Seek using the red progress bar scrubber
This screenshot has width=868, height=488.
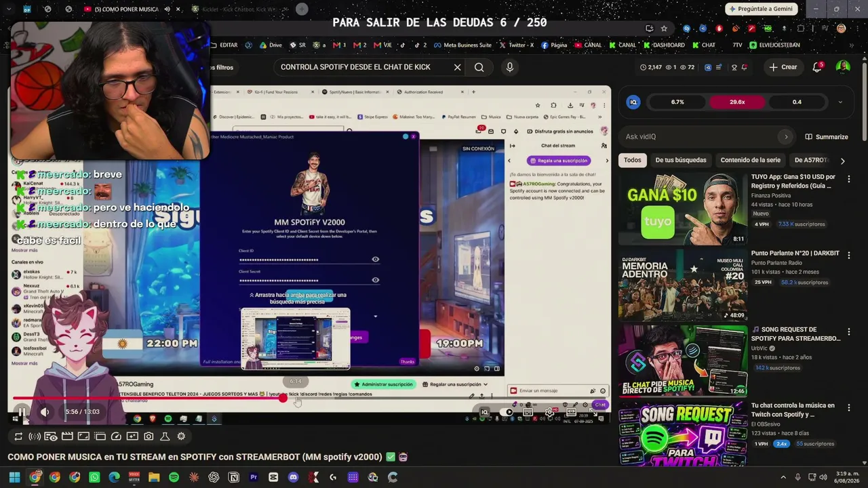pyautogui.click(x=283, y=399)
